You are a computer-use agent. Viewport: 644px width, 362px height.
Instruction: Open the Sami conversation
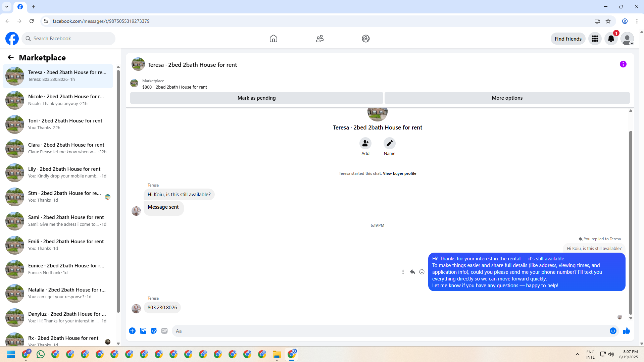[x=58, y=221]
